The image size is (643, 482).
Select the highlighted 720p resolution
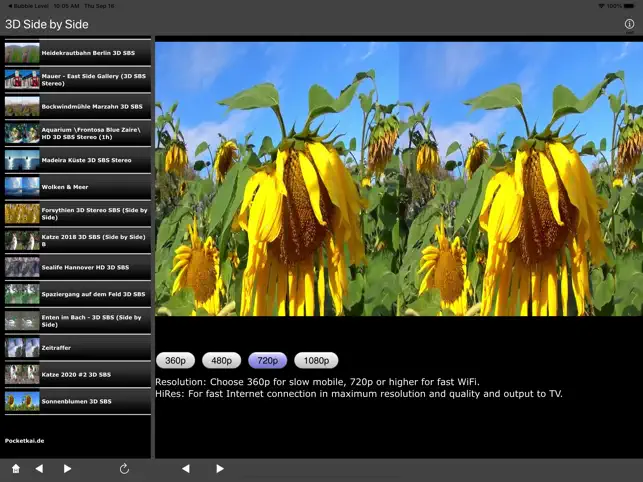267,361
